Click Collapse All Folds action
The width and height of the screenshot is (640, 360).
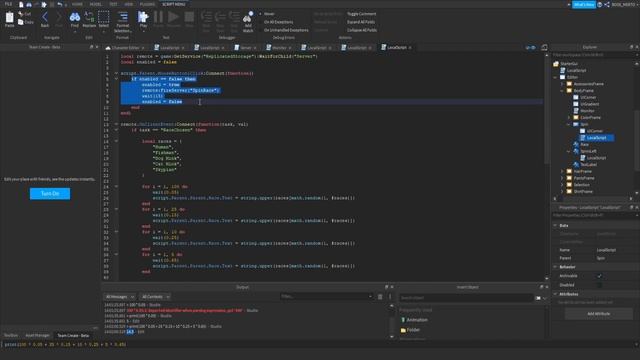coord(362,30)
